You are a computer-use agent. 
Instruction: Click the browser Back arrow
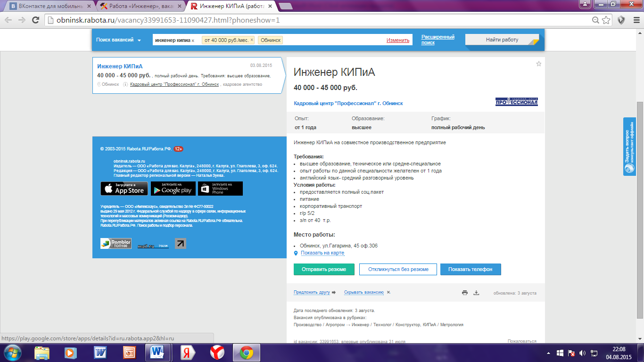click(8, 20)
